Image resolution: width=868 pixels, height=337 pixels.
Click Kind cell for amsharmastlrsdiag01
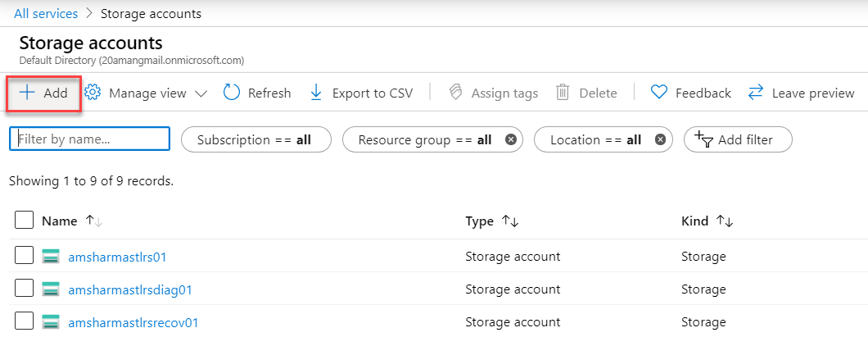click(x=703, y=289)
